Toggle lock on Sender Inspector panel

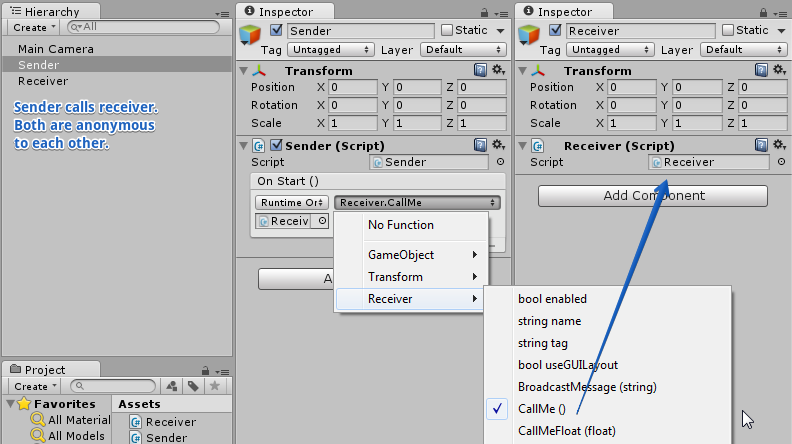[x=484, y=13]
